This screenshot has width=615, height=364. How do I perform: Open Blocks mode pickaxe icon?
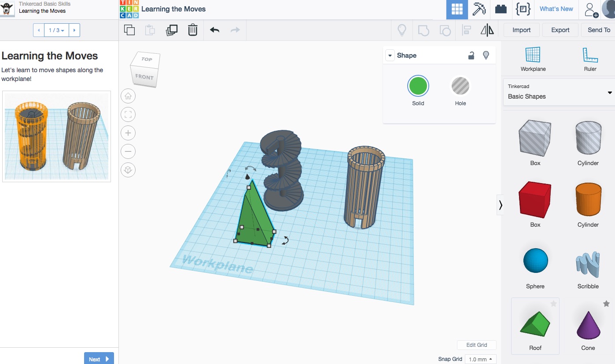tap(479, 9)
